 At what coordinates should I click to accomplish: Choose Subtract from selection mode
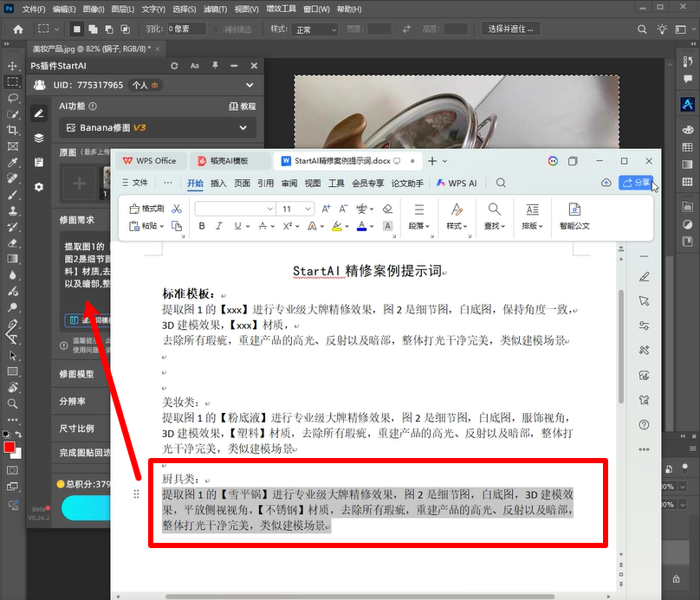(x=109, y=29)
